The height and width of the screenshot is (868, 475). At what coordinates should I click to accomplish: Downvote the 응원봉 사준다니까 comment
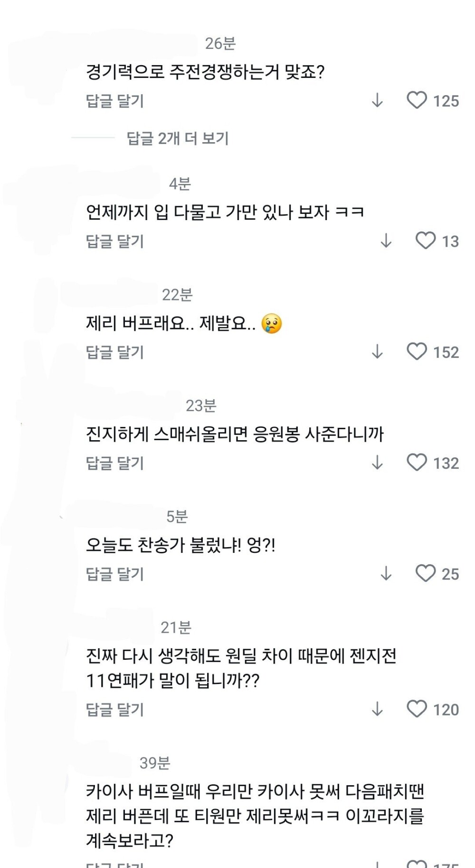click(x=377, y=463)
